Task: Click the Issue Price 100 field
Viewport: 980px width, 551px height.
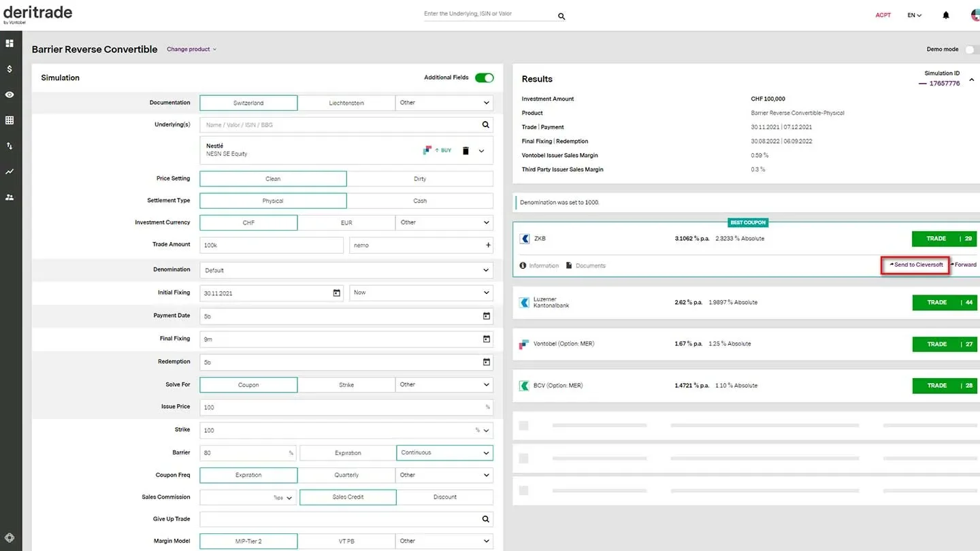Action: (x=346, y=407)
